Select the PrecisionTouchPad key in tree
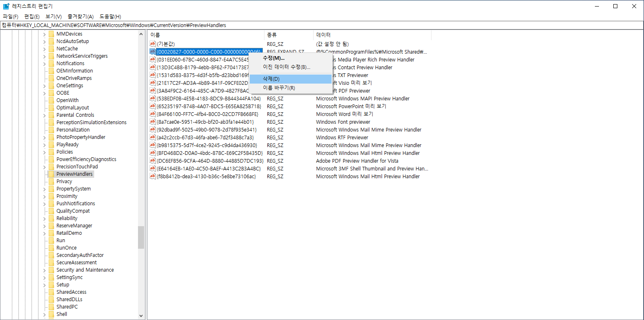Viewport: 644px width, 320px height. 77,167
